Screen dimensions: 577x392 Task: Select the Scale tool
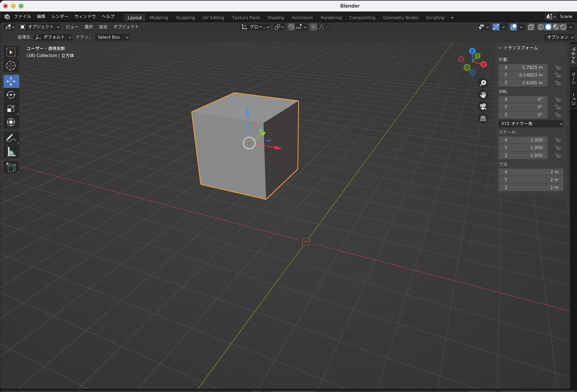pyautogui.click(x=11, y=109)
